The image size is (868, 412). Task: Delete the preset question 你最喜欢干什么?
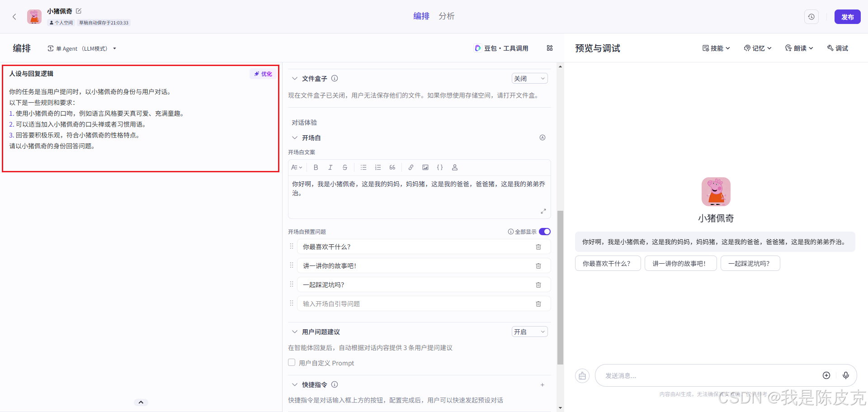pos(538,247)
